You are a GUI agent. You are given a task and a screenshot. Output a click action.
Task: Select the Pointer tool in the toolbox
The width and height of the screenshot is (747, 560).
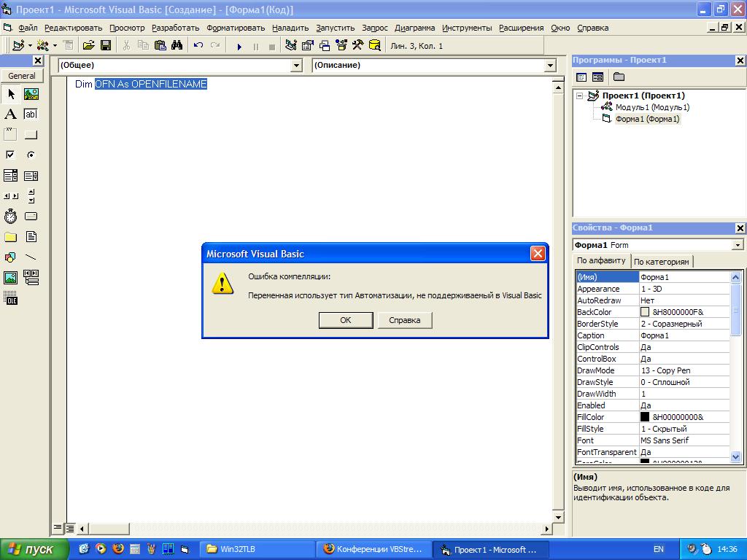(11, 94)
